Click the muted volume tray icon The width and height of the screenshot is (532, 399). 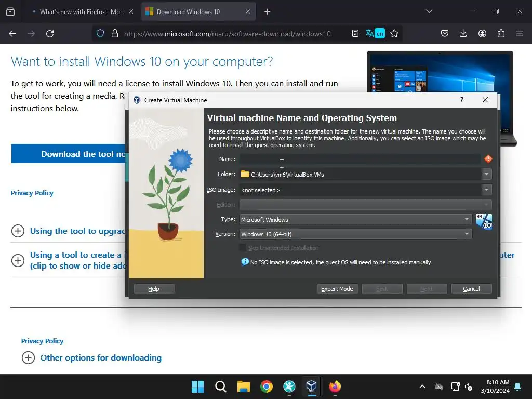[x=469, y=387]
